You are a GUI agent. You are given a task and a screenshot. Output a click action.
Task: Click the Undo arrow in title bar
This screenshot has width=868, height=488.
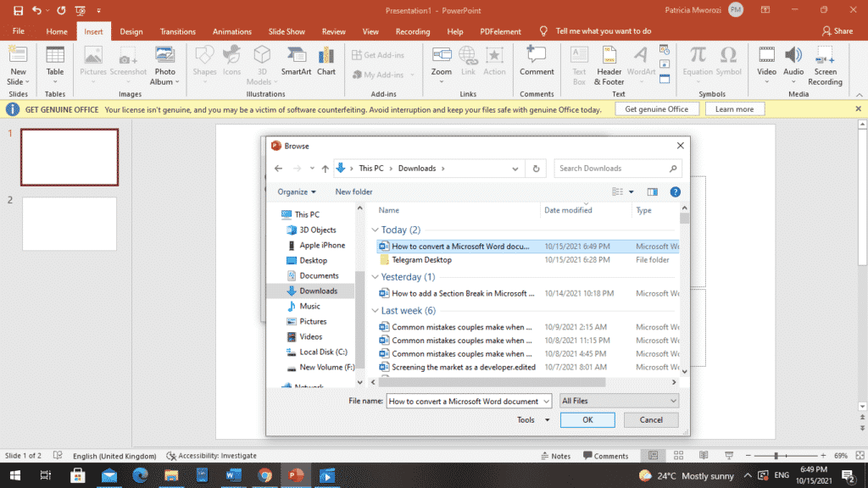[36, 10]
